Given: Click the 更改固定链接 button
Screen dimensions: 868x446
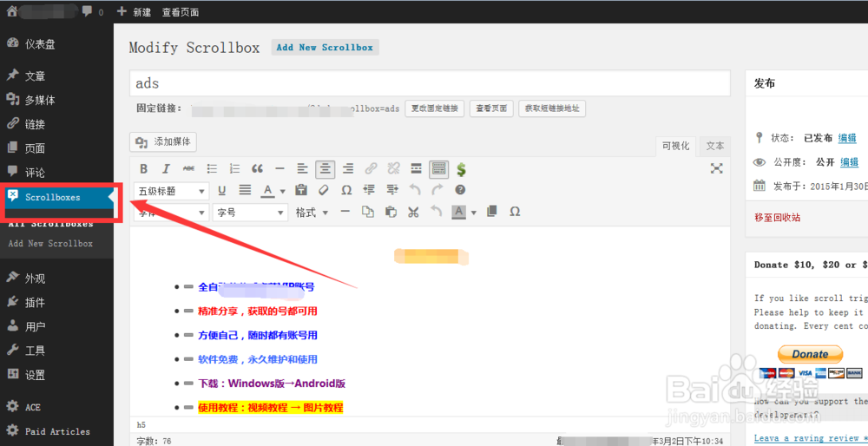Looking at the screenshot, I should 435,108.
